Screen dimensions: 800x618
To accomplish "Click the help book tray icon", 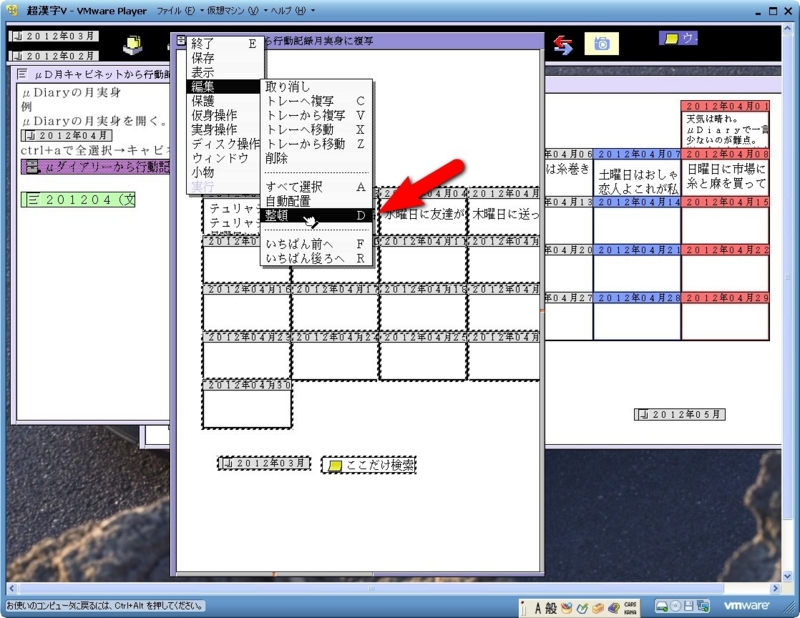I will click(614, 608).
